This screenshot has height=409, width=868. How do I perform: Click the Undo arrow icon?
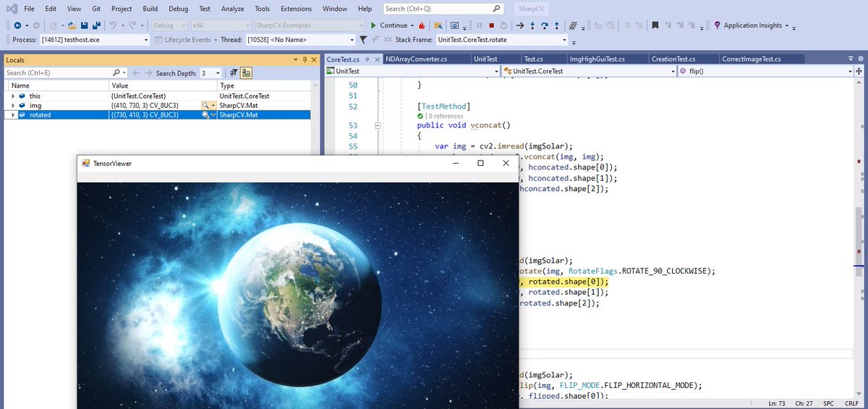(114, 25)
